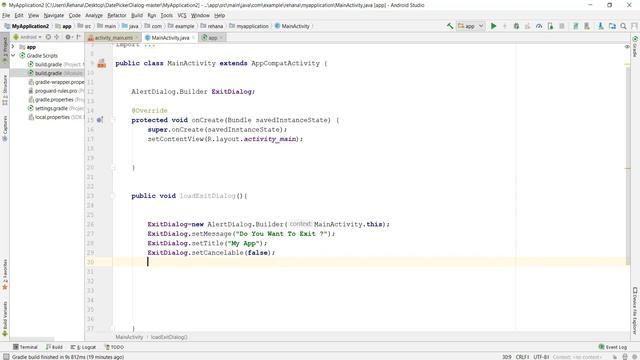Open Project panel gear settings
Image resolution: width=640 pixels, height=360 pixels.
69,37
